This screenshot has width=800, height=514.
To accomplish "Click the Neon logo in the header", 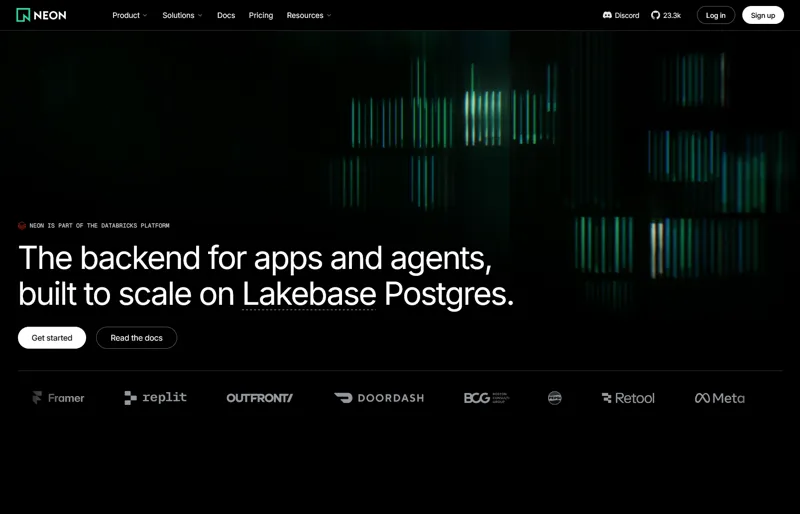I will tap(41, 15).
